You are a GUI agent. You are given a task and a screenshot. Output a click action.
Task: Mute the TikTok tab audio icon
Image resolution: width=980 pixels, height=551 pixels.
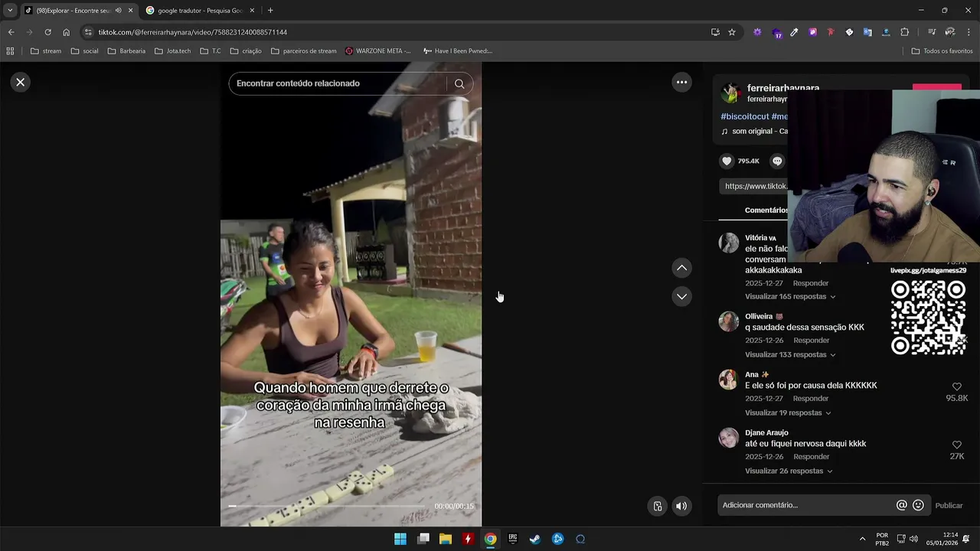(118, 11)
